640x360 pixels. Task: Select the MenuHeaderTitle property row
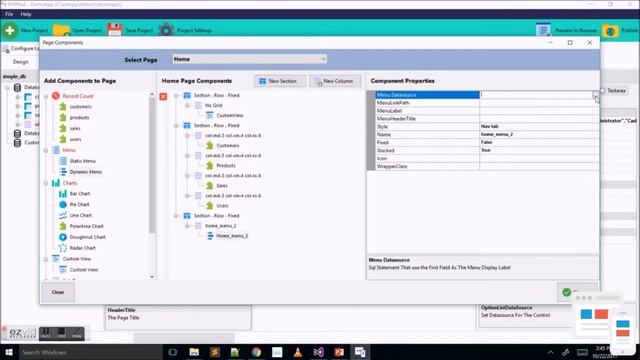tap(487, 119)
